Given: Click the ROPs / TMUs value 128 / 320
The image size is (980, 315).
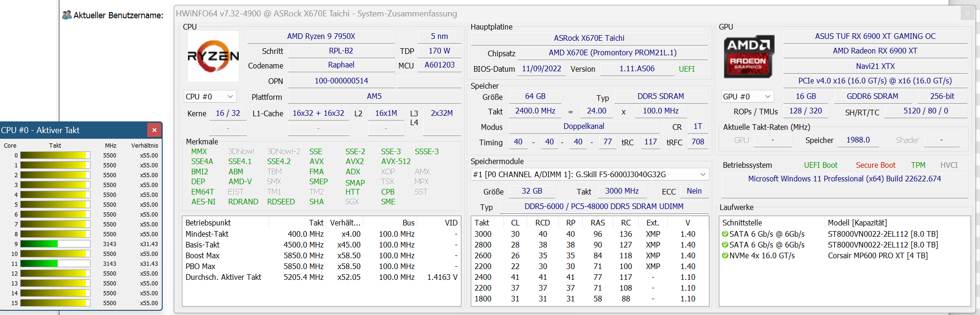Looking at the screenshot, I should (x=806, y=111).
